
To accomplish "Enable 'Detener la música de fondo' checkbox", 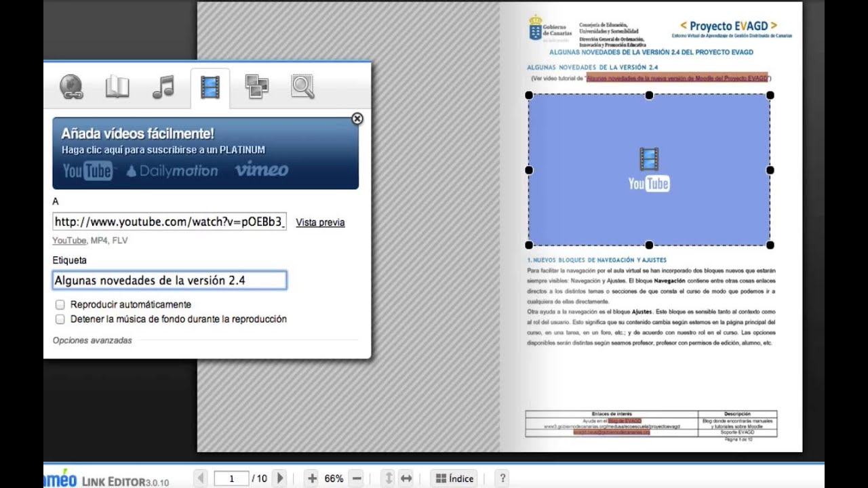I will pos(60,319).
